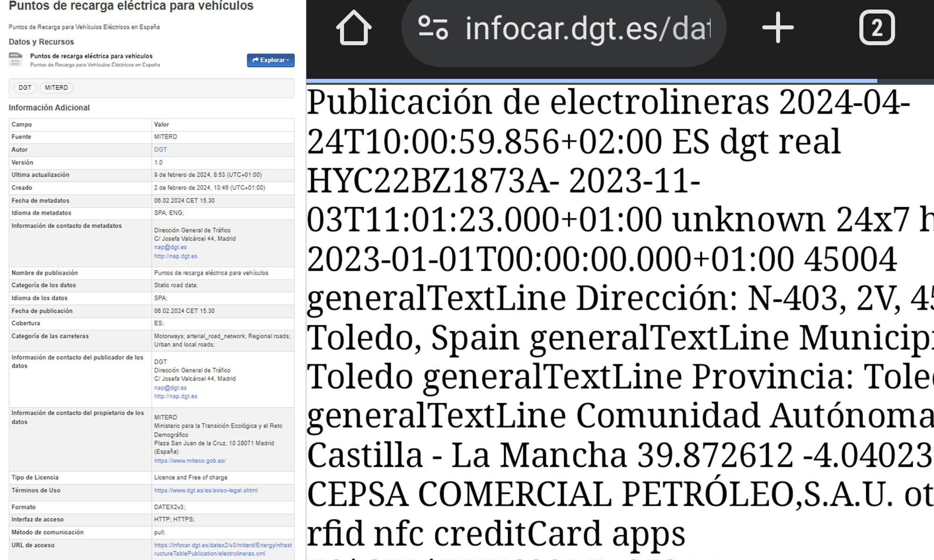Screen dimensions: 934x560
Task: Click the Datos y Recursos heading
Action: pos(41,42)
